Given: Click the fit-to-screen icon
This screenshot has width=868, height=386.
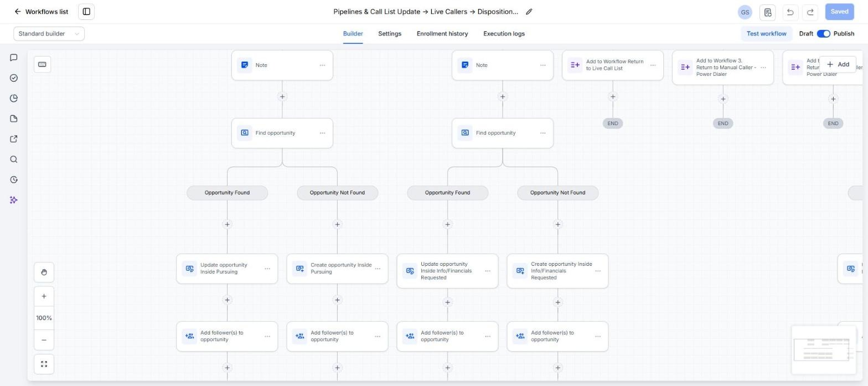Looking at the screenshot, I should pos(44,364).
